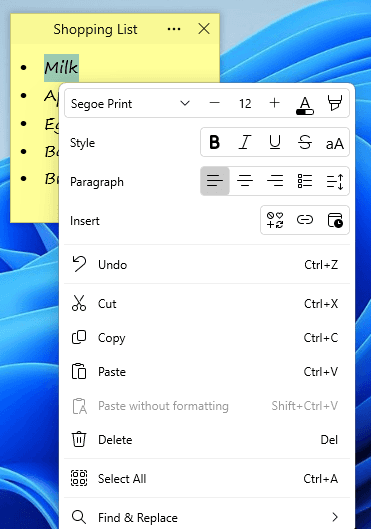
Task: Click the Shopping List note title
Action: [x=95, y=29]
